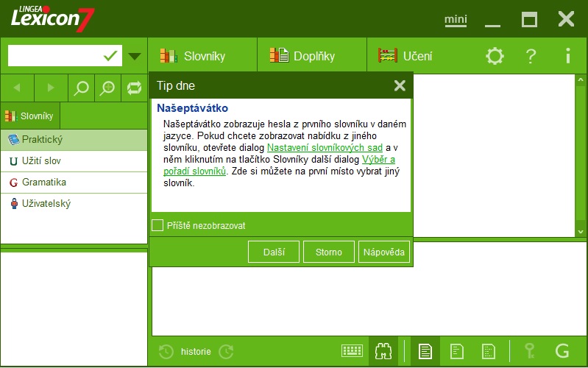Click the magnifier search icon
The image size is (588, 368).
click(81, 88)
